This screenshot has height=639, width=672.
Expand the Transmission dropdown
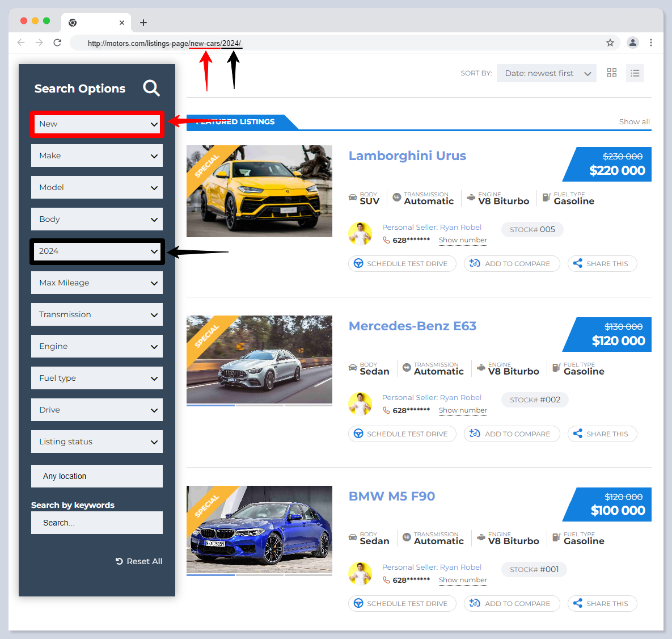point(97,314)
